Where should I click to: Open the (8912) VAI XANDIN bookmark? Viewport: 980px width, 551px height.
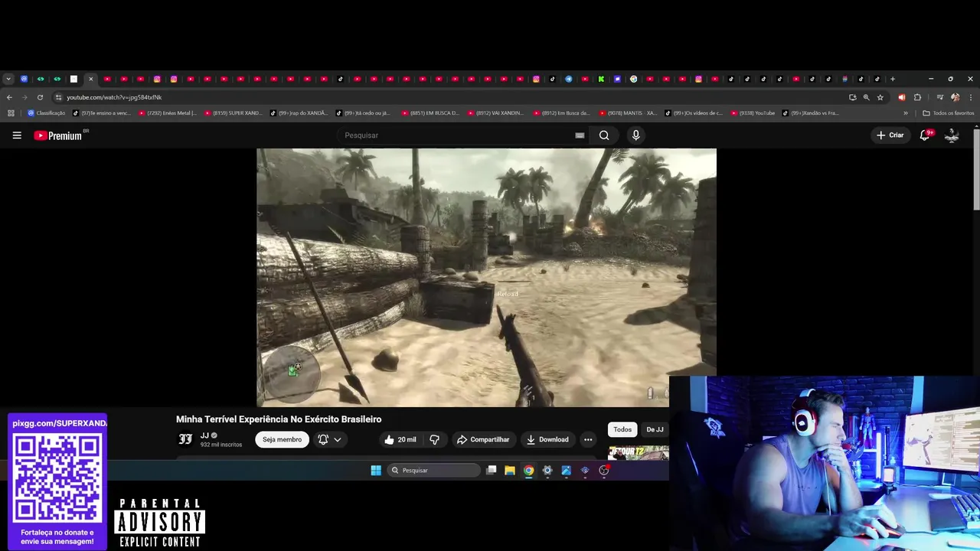[497, 113]
